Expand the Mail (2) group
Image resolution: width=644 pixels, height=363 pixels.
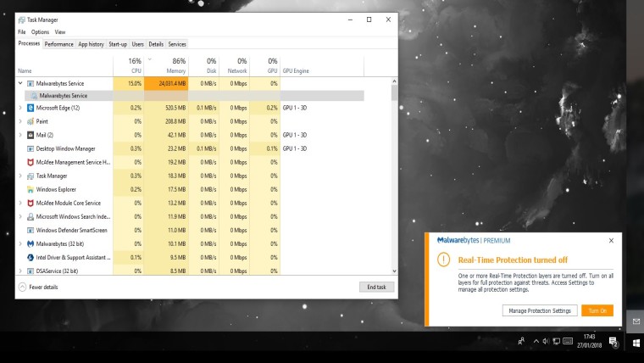[20, 135]
